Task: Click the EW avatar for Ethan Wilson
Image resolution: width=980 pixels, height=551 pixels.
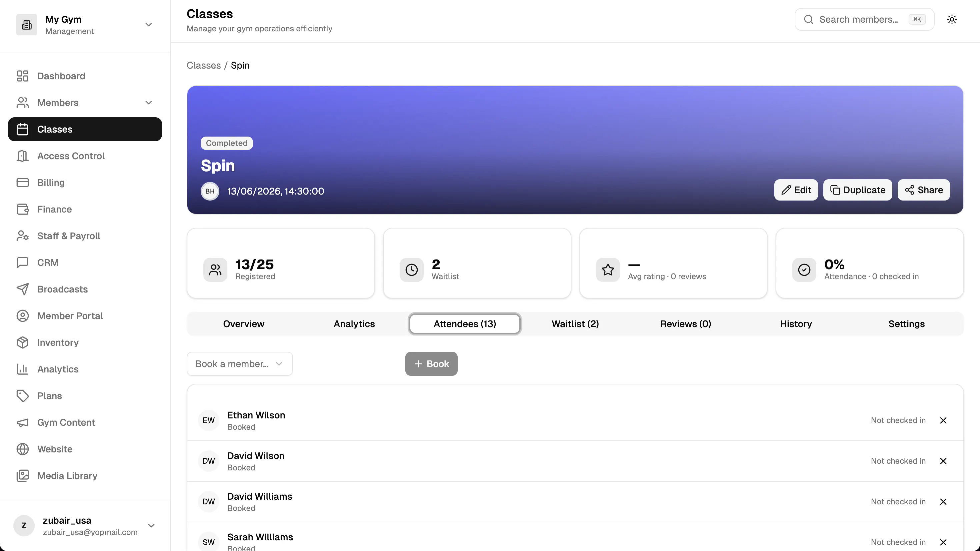Action: click(208, 420)
